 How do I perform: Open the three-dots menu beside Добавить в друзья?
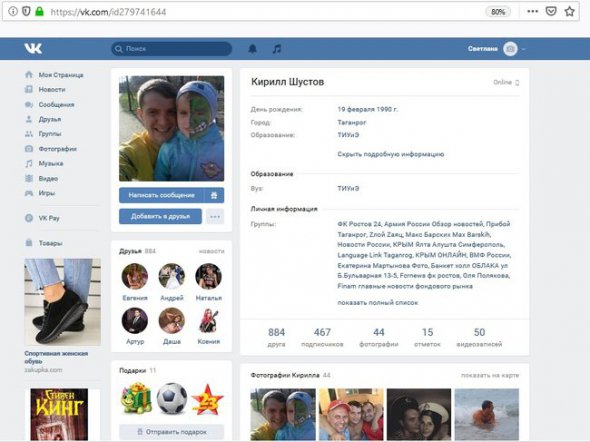pos(215,217)
